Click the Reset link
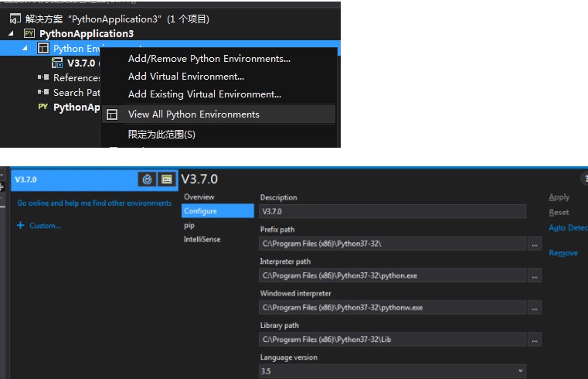This screenshot has width=588, height=379. 559,212
